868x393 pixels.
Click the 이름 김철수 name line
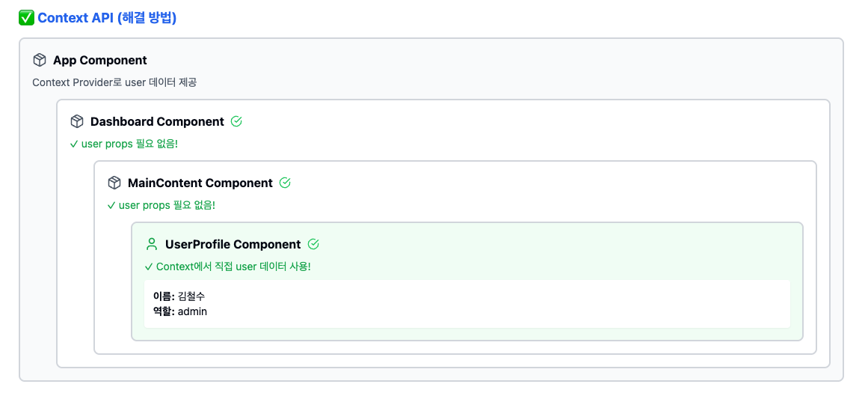(179, 296)
